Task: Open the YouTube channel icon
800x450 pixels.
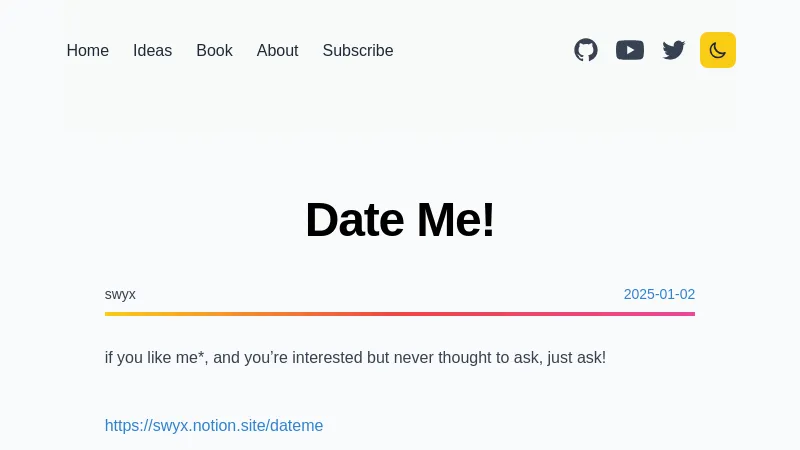Action: point(630,50)
